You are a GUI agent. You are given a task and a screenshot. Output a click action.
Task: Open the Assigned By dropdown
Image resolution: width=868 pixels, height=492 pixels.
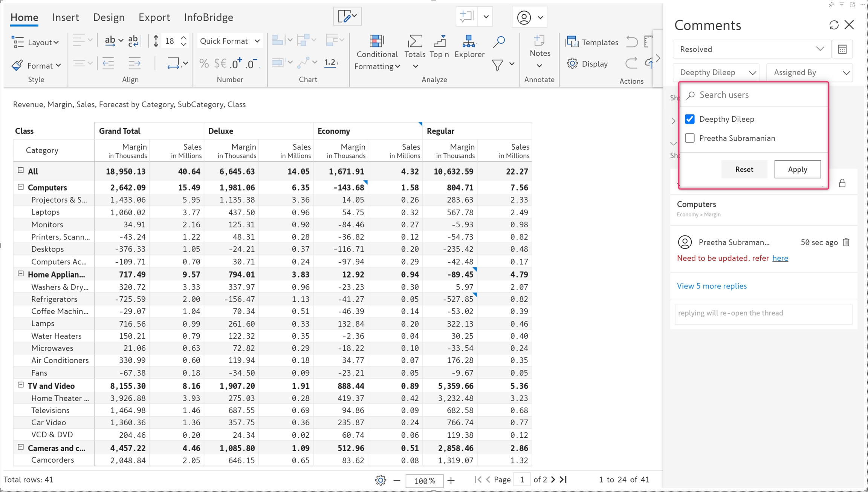coord(810,72)
